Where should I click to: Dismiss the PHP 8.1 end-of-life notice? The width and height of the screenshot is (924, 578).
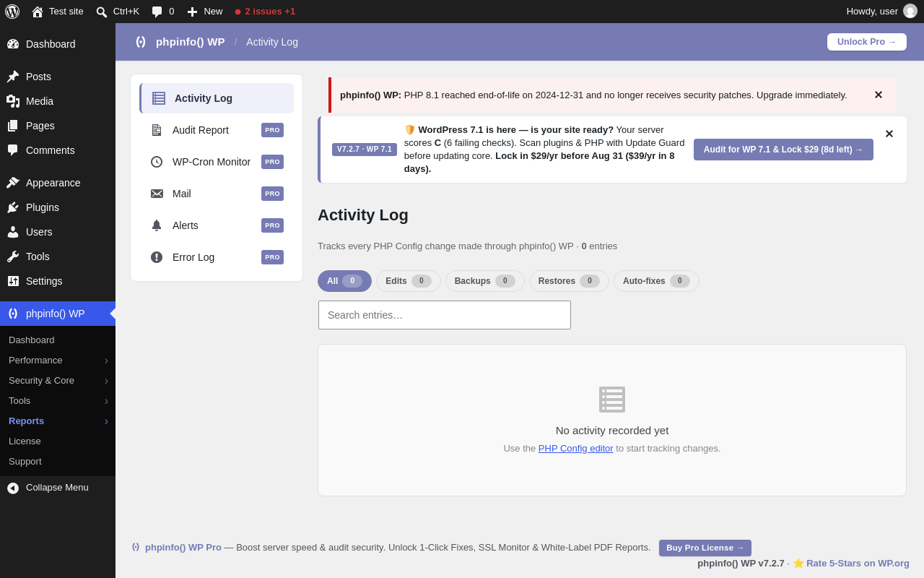point(879,95)
